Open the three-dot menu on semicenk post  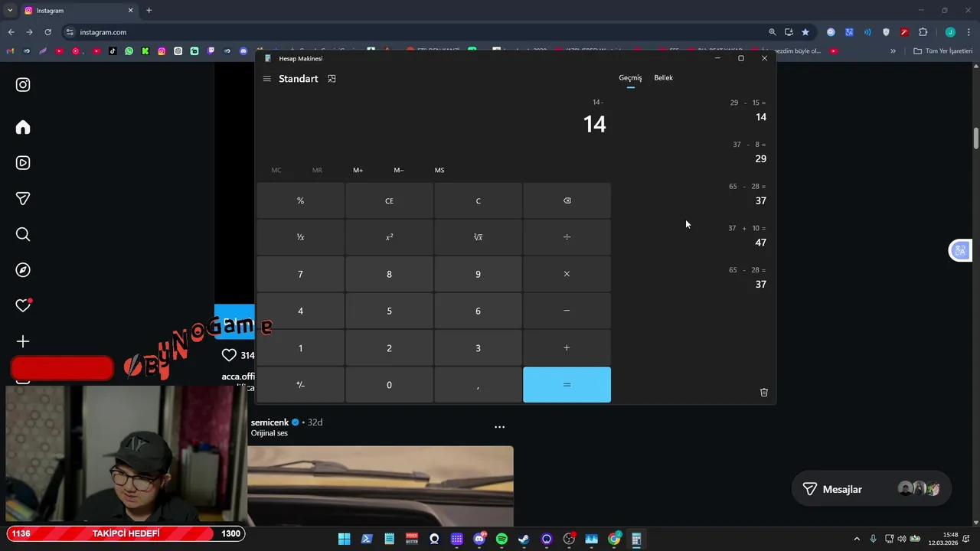[x=499, y=427]
